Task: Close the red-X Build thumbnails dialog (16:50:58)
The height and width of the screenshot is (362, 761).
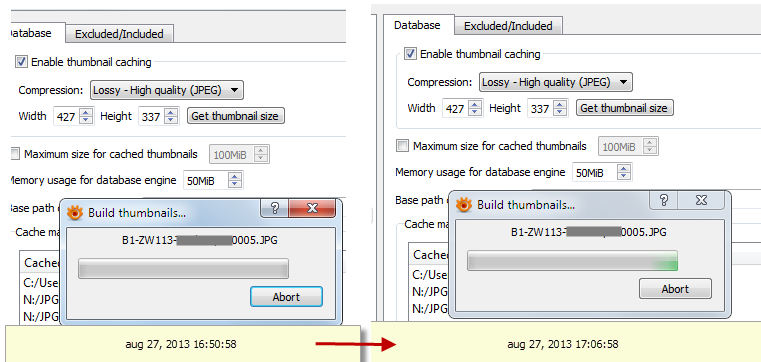Action: pos(312,209)
